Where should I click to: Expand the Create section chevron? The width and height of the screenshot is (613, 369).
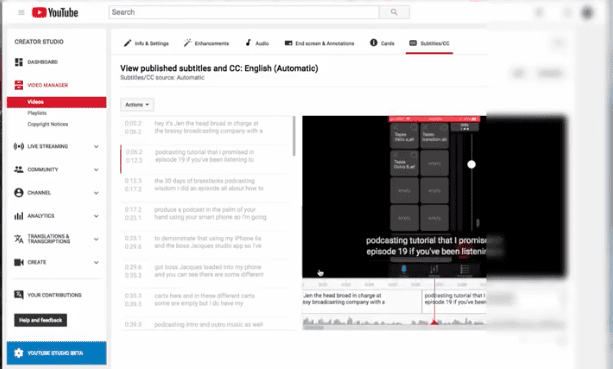point(96,262)
